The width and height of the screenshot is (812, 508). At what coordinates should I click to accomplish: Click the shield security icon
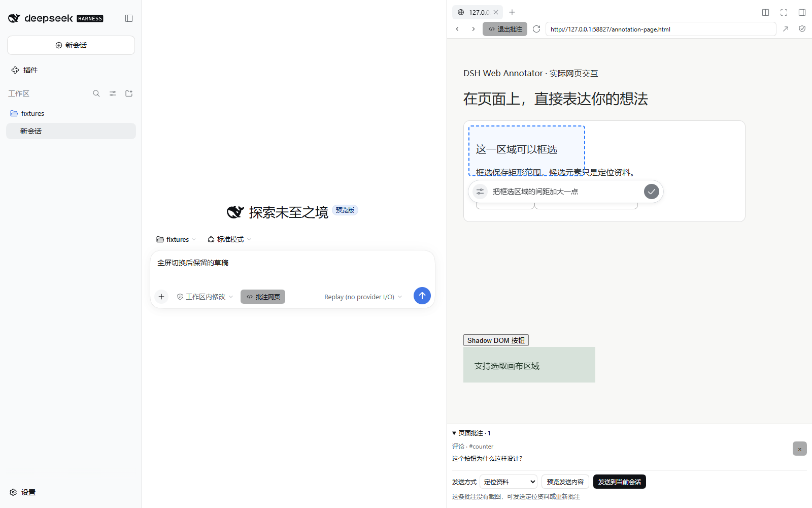coord(802,29)
